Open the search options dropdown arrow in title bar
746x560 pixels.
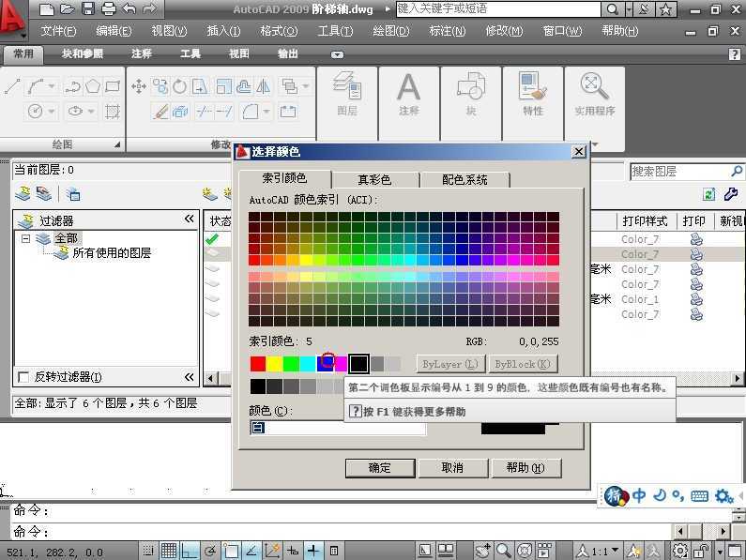point(629,9)
